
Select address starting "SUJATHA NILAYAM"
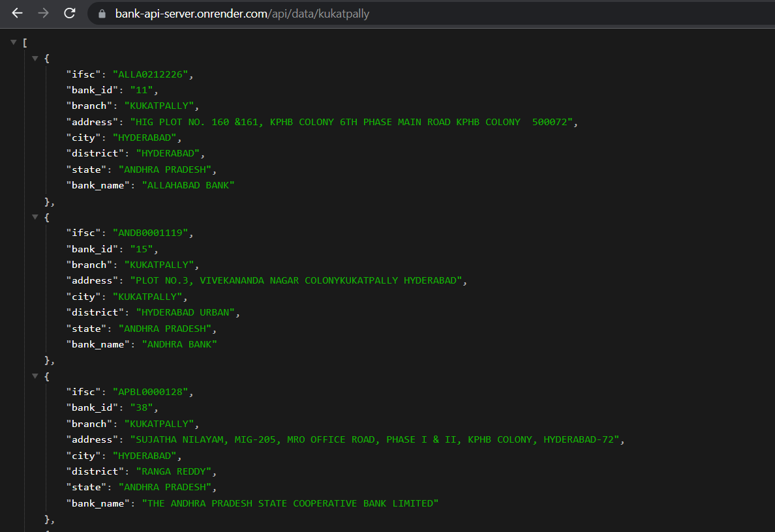tap(374, 439)
